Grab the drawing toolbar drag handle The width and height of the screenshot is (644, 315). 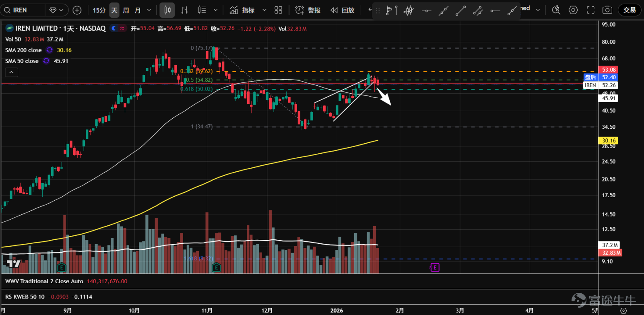378,10
